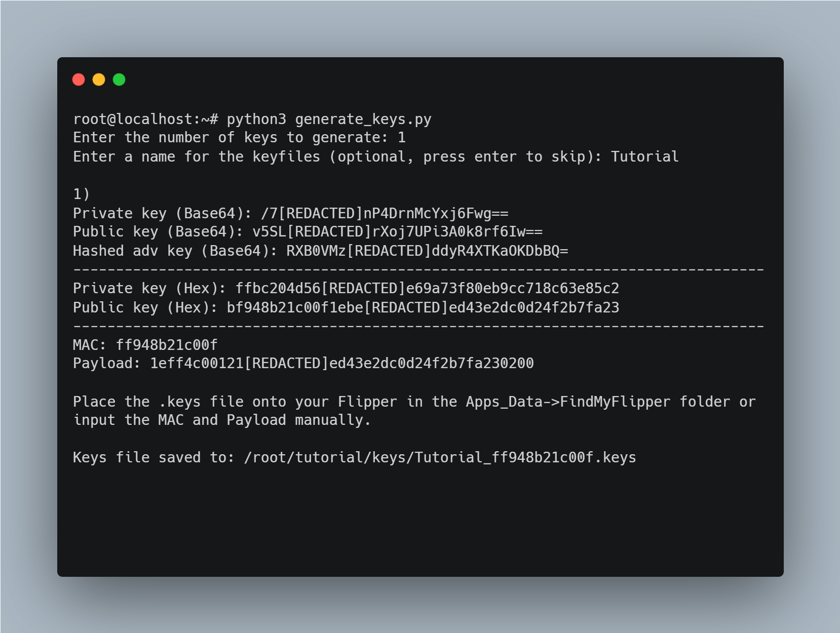This screenshot has height=633, width=840.
Task: Click the second dashed separator above MAC
Action: (x=418, y=327)
